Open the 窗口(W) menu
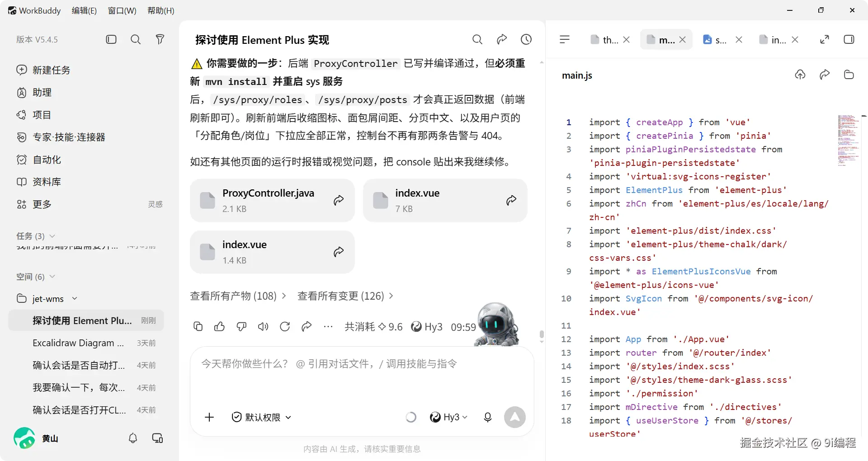Viewport: 868px width, 461px height. click(x=122, y=10)
